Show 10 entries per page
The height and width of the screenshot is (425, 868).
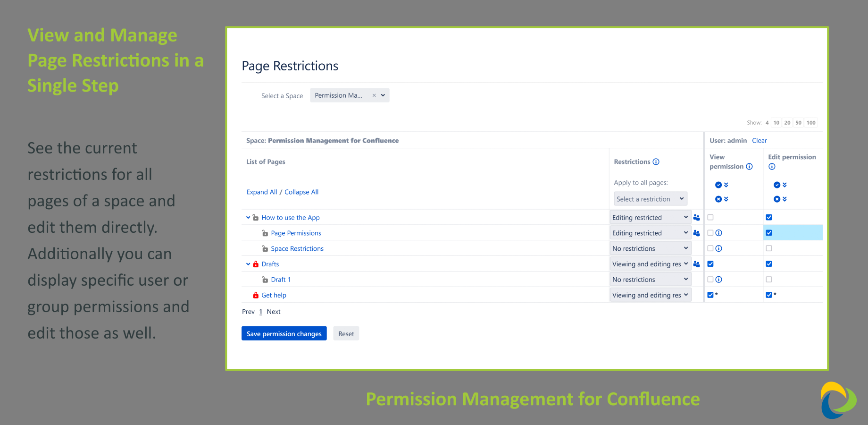point(776,123)
